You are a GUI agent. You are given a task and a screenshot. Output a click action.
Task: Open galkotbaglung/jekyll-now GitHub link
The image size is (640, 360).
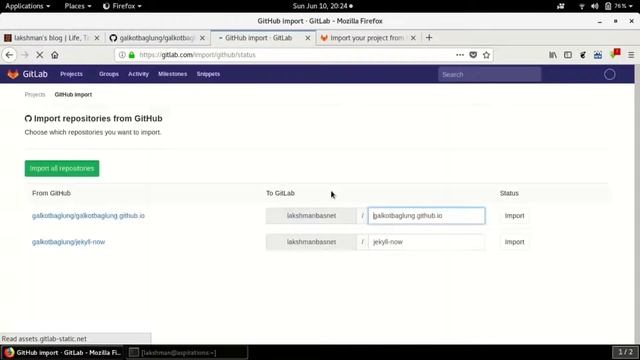(68, 242)
